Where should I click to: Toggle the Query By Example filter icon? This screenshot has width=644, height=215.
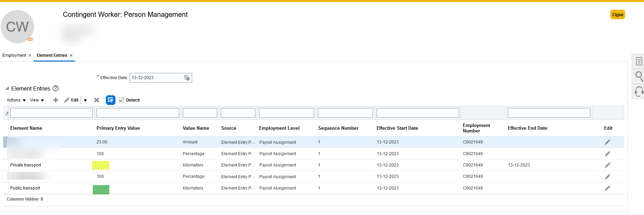111,100
